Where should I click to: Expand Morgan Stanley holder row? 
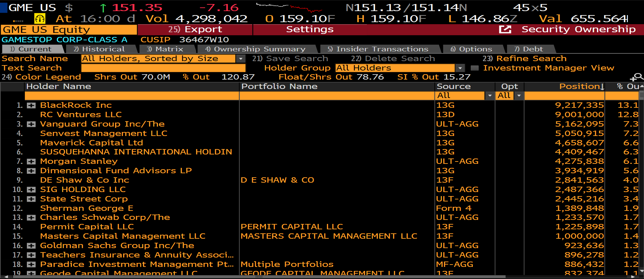tap(31, 161)
